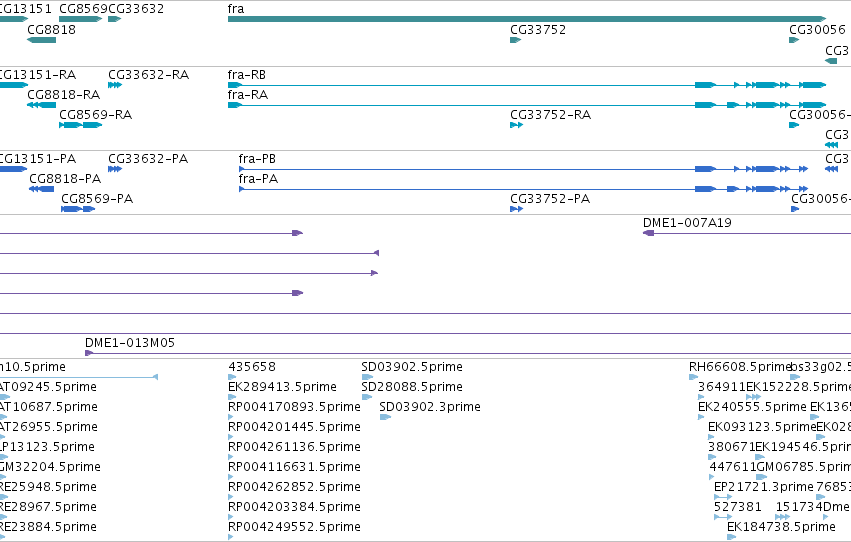The height and width of the screenshot is (542, 851).
Task: Click the fra-PB protein label
Action: click(257, 159)
